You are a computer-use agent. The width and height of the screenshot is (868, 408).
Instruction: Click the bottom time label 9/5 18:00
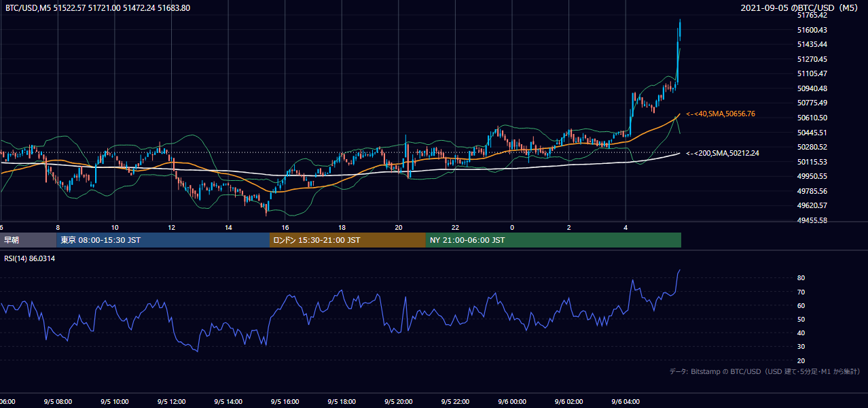(x=342, y=402)
